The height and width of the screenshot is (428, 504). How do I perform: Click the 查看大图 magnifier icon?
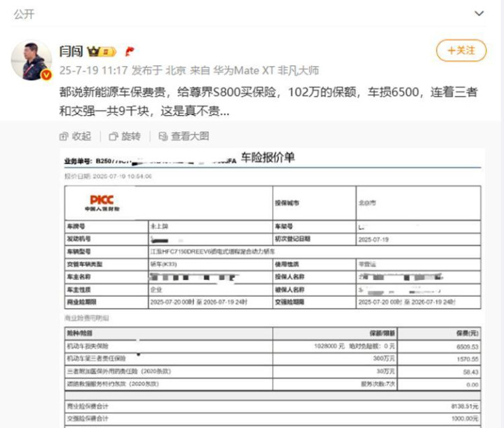coord(163,136)
